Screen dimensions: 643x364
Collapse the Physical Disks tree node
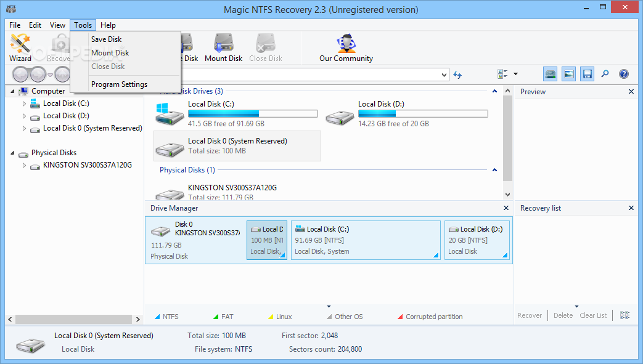coord(12,153)
